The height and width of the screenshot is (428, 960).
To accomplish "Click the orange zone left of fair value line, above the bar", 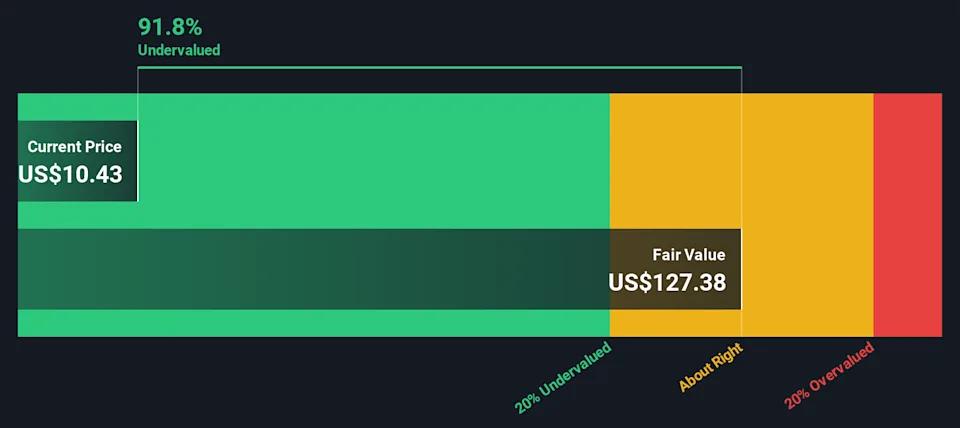I will (x=675, y=161).
